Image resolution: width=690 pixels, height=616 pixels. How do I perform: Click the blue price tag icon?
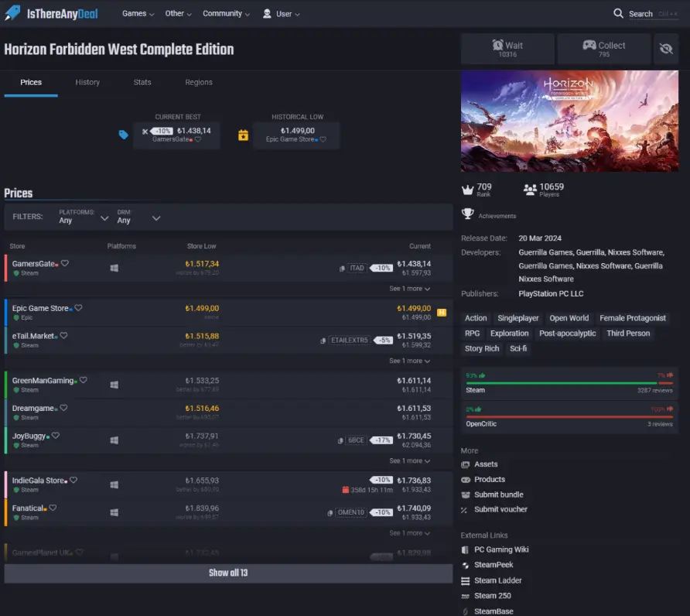click(123, 135)
